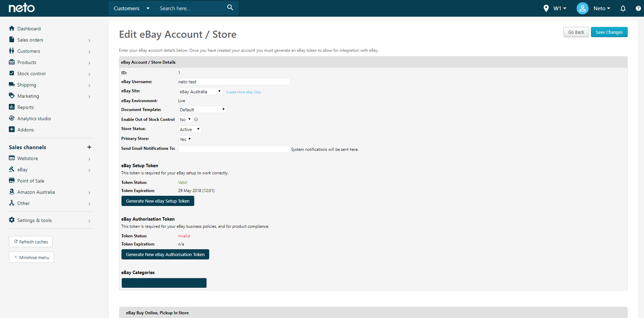The height and width of the screenshot is (318, 644).
Task: Click the Marketing tag icon
Action: pos(12,96)
